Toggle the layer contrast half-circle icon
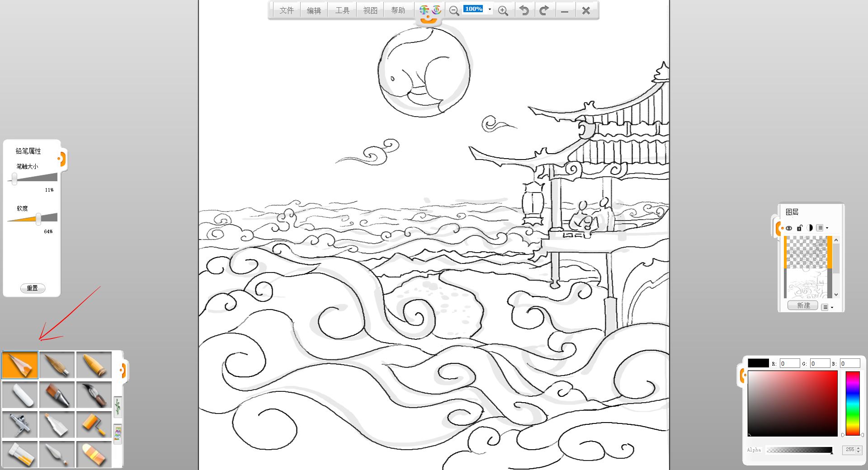868x470 pixels. 810,228
